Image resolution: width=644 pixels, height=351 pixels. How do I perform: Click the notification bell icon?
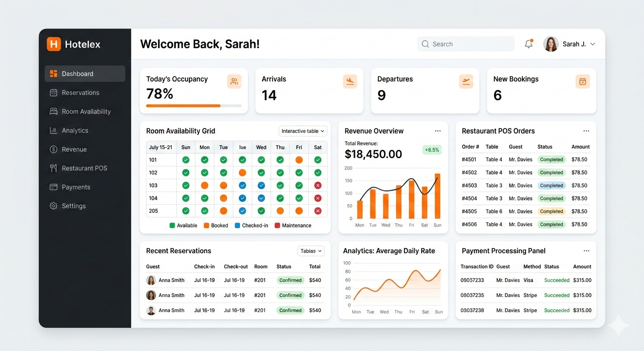528,44
